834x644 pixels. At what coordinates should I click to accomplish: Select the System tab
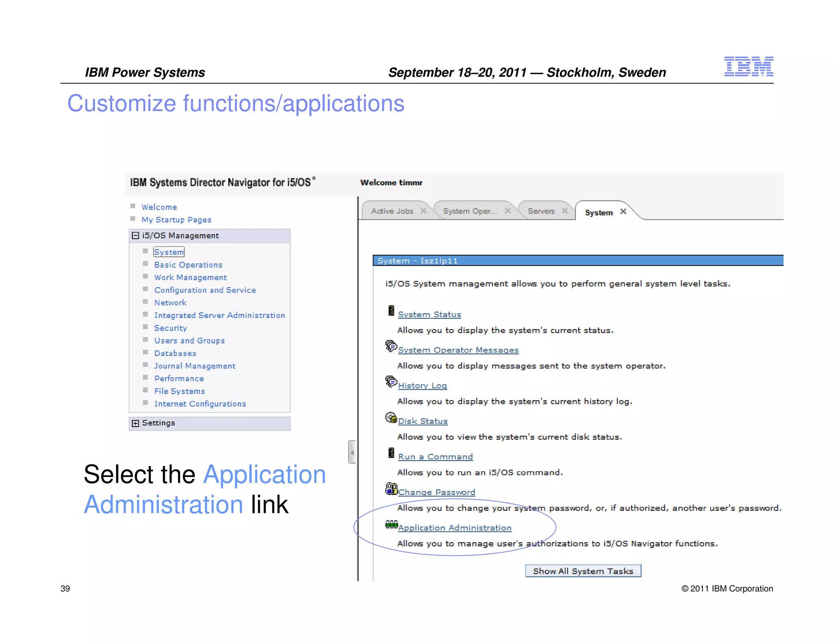599,212
